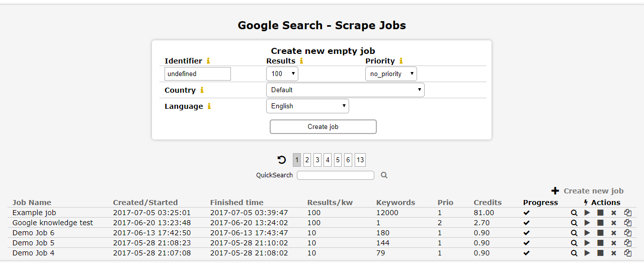Image resolution: width=644 pixels, height=265 pixels.
Task: Clone Demo Job 4 with copy icon
Action: (627, 253)
